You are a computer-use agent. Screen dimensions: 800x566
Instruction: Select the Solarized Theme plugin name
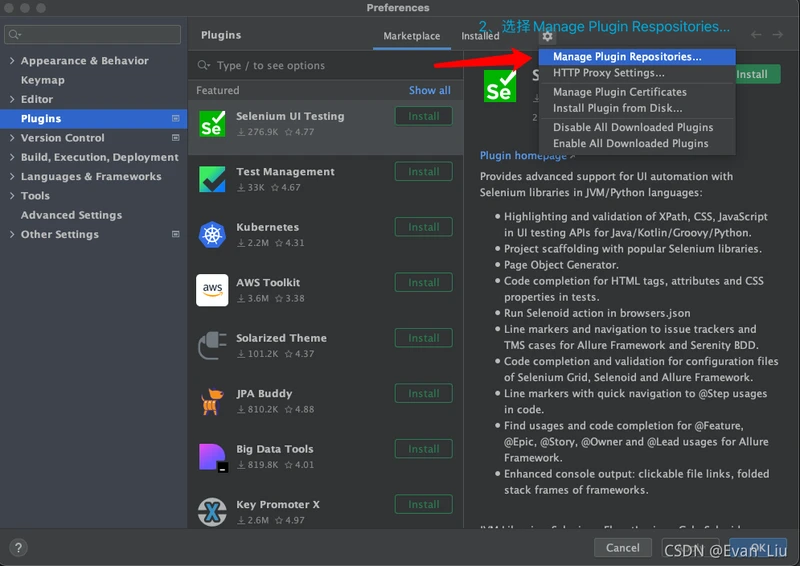click(x=281, y=338)
